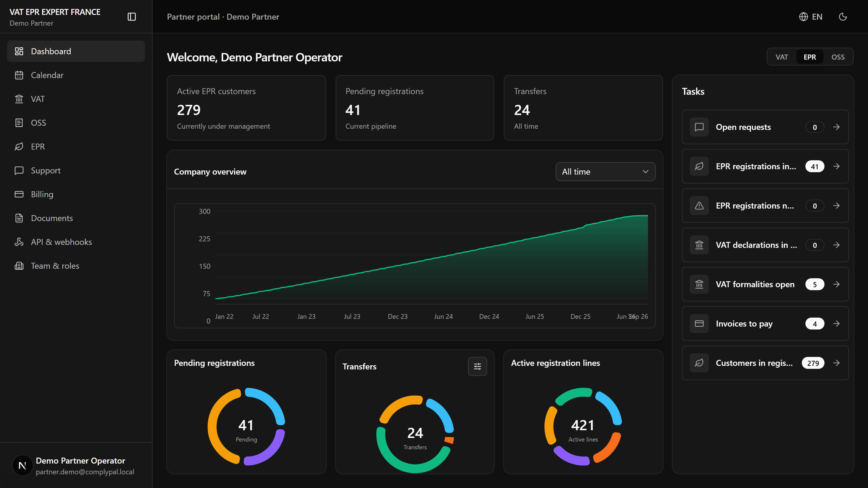The height and width of the screenshot is (488, 868).
Task: Open the EPR leaf sidebar item
Action: tap(76, 147)
